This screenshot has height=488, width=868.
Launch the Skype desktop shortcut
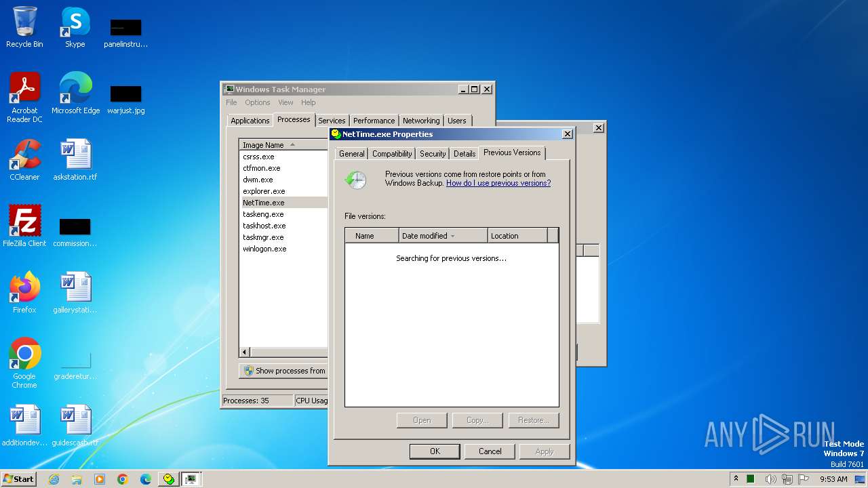[75, 27]
